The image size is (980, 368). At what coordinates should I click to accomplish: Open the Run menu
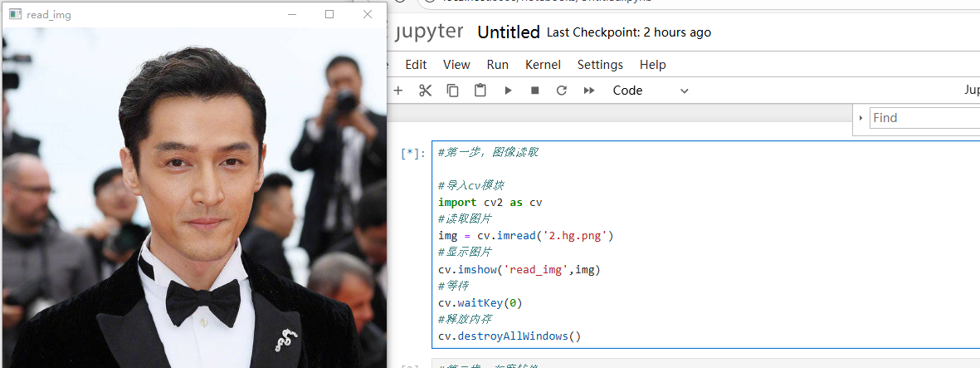(x=498, y=65)
